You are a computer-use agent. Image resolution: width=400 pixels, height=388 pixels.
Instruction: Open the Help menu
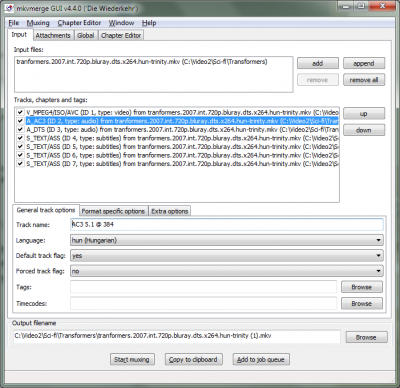point(149,23)
